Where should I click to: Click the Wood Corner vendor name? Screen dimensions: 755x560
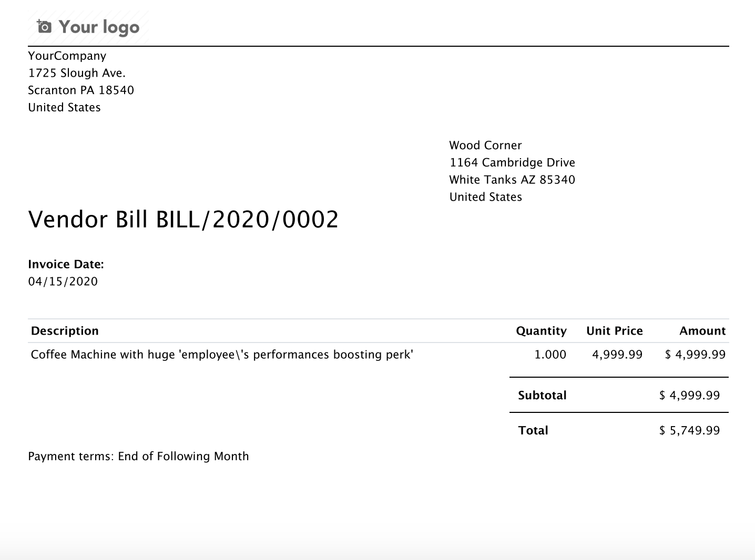click(485, 146)
